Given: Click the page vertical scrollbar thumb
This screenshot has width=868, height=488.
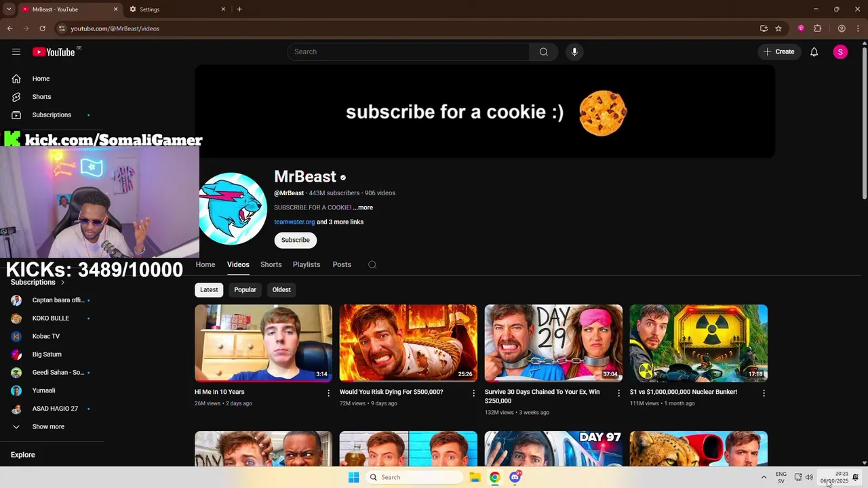Looking at the screenshot, I should pyautogui.click(x=864, y=123).
